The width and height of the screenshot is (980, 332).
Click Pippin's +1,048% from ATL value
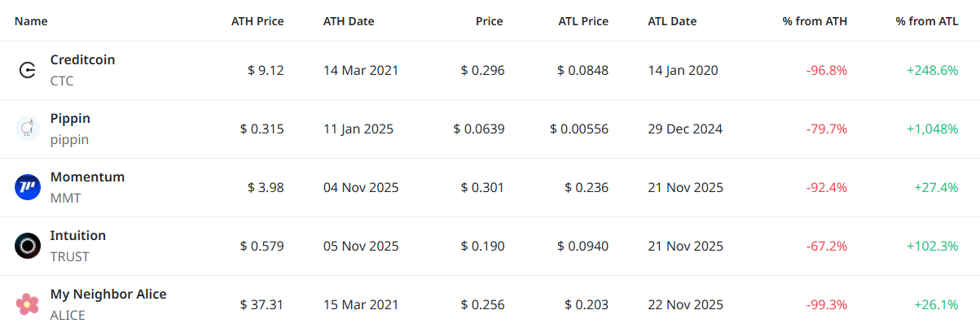(932, 129)
